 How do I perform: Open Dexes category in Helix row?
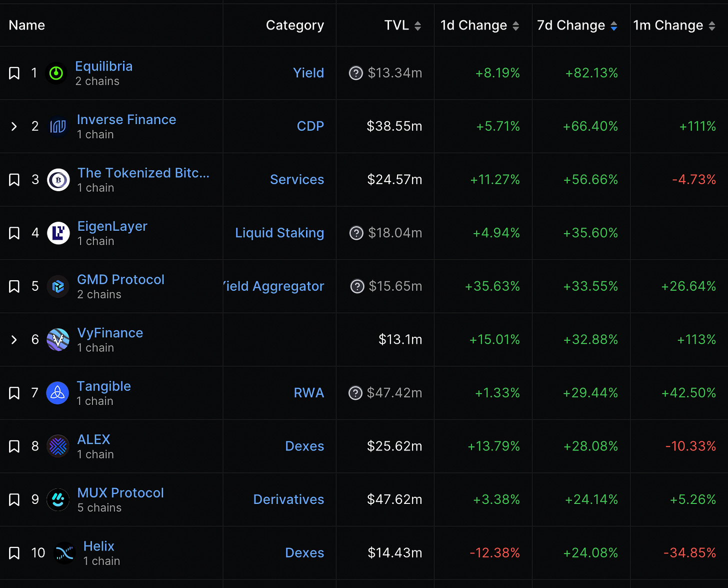304,553
